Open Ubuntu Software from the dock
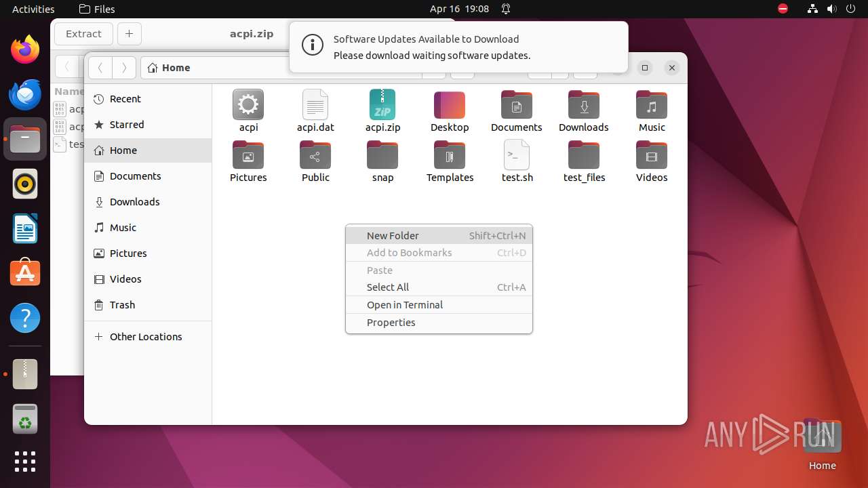The height and width of the screenshot is (488, 868). click(25, 273)
